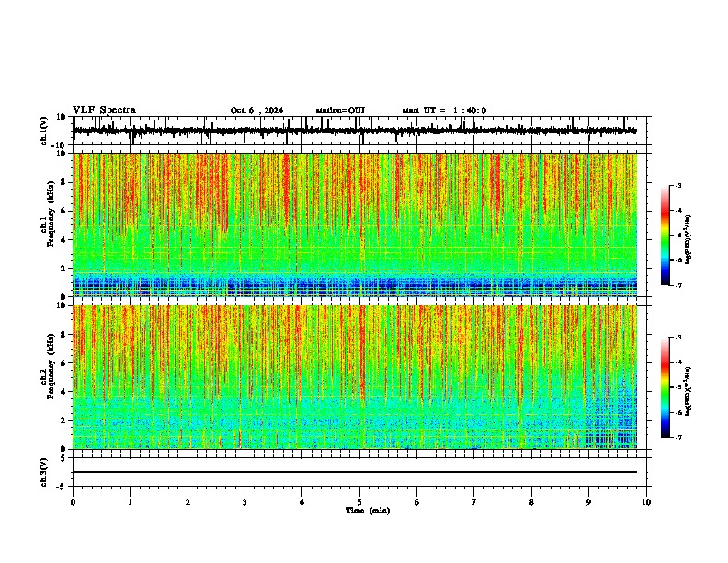This screenshot has height=563, width=728.
Task: Click time axis tick label "1"
Action: coord(130,502)
